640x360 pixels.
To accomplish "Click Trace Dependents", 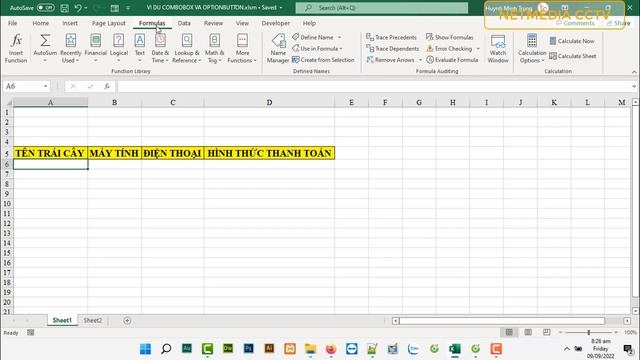I will click(393, 49).
